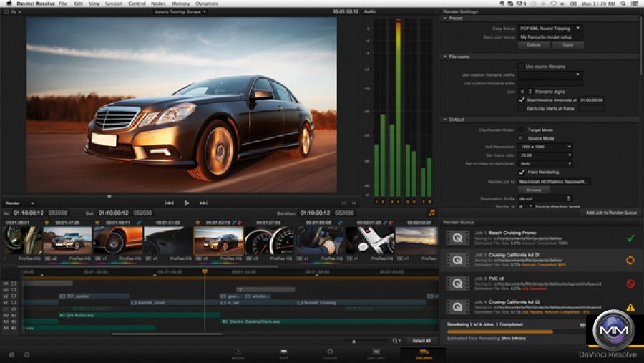Click the green checkmark on Job 1

[630, 238]
